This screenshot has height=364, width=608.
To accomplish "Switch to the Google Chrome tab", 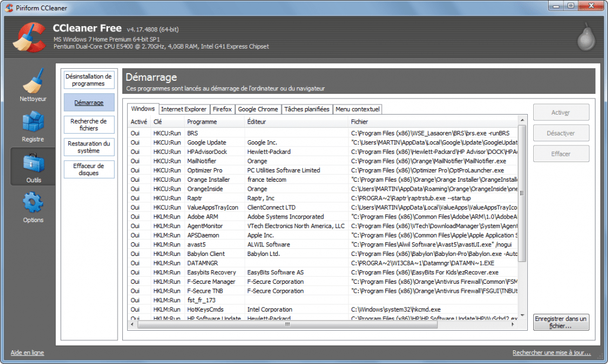I will click(258, 109).
